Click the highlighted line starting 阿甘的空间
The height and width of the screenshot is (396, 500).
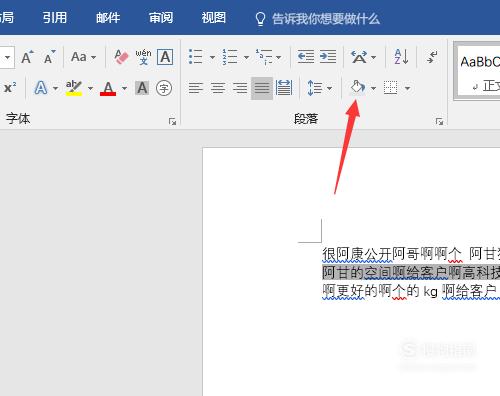pyautogui.click(x=411, y=273)
